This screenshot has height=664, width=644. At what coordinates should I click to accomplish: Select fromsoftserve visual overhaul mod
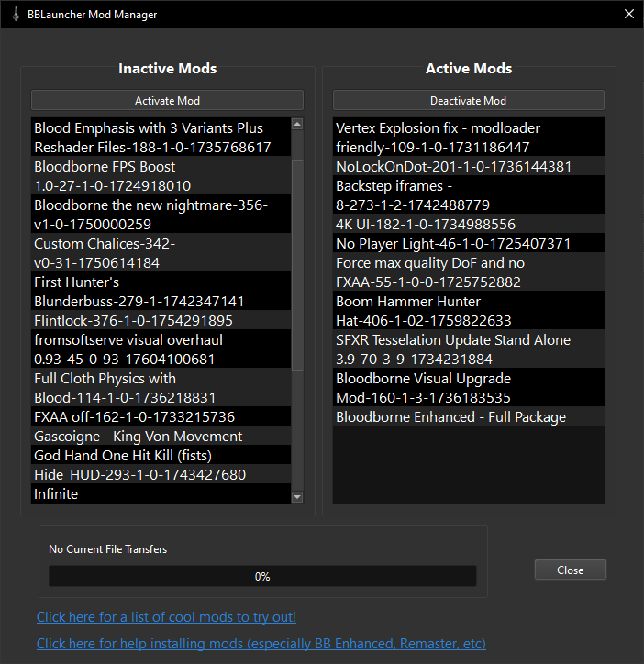pos(161,349)
